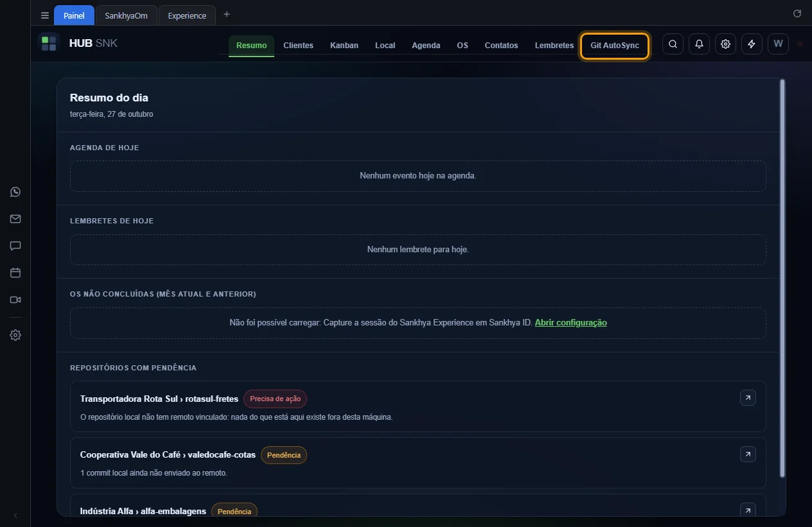Click Nenhum lembrete para hoje box
The height and width of the screenshot is (527, 812).
pyautogui.click(x=418, y=249)
